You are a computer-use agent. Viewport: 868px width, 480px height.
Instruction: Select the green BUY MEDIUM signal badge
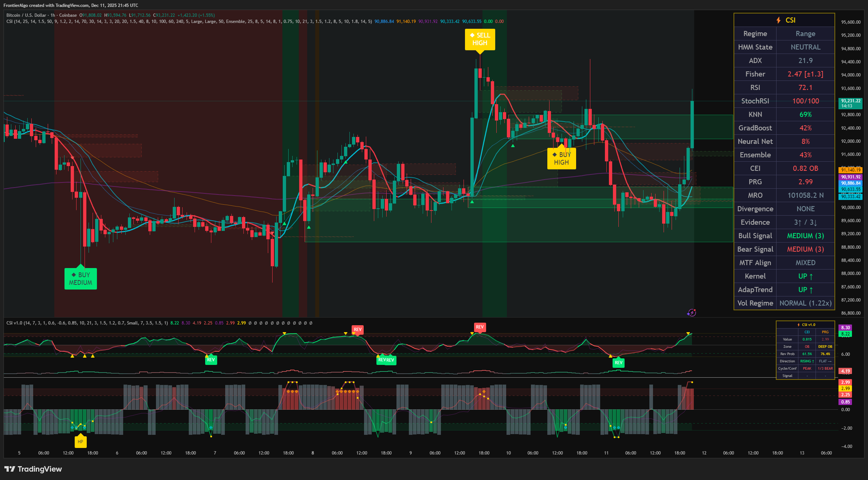[x=81, y=279]
